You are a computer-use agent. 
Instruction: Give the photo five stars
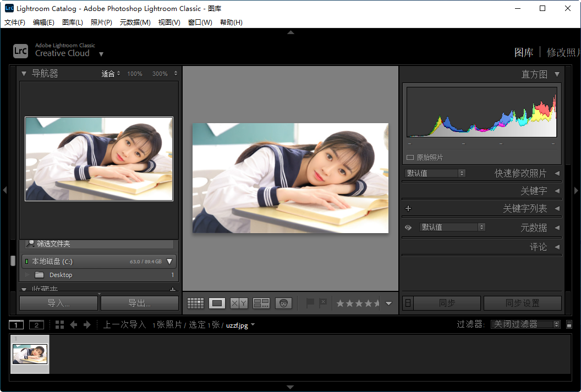click(x=377, y=302)
